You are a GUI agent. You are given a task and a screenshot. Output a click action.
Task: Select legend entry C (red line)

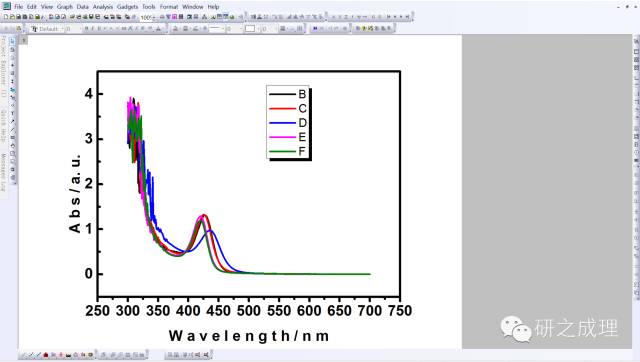[287, 109]
